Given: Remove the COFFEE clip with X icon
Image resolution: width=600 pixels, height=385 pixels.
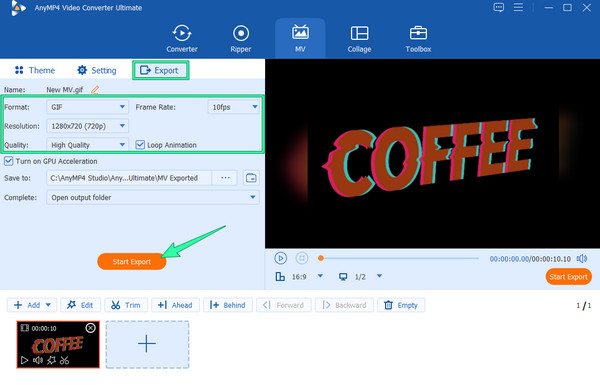Looking at the screenshot, I should click(x=90, y=328).
